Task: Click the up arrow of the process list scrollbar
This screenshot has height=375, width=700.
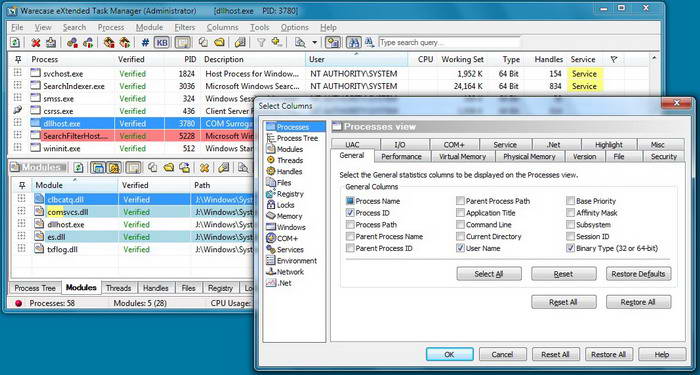Action: (x=654, y=58)
